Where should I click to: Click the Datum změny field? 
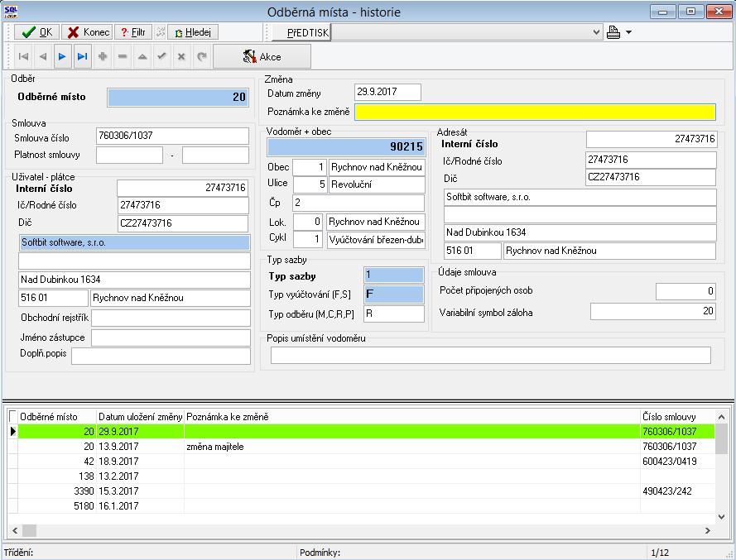387,92
